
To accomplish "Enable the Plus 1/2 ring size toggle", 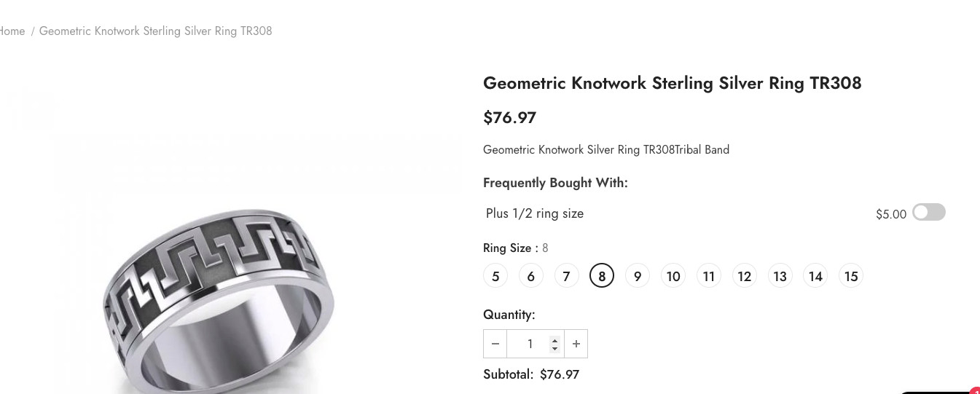I will (x=929, y=212).
